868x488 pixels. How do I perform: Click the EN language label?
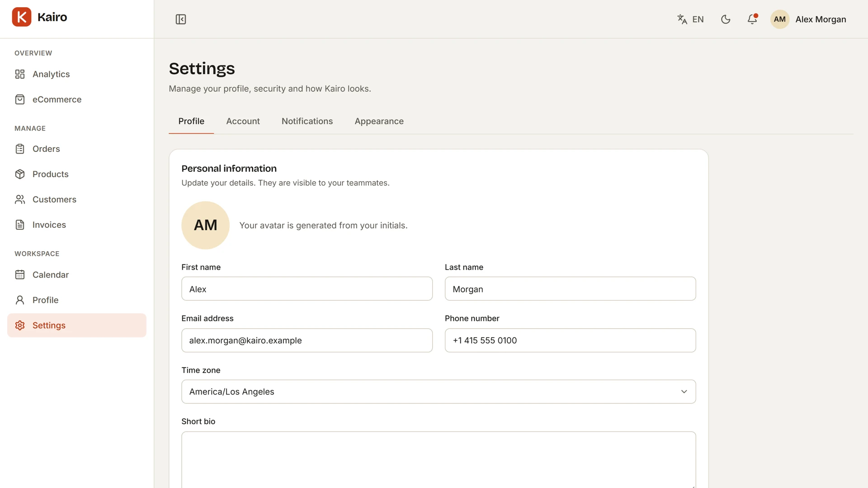click(x=698, y=19)
